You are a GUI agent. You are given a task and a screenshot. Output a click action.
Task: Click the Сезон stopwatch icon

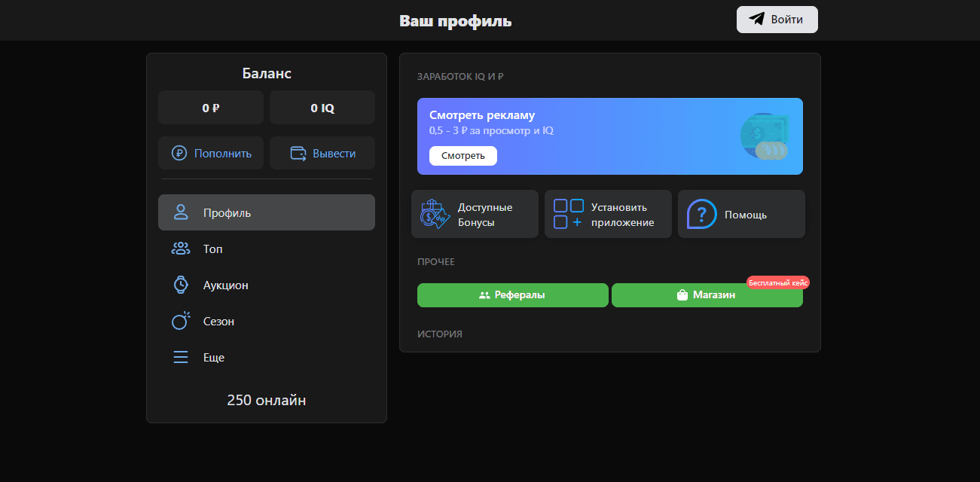coord(180,321)
